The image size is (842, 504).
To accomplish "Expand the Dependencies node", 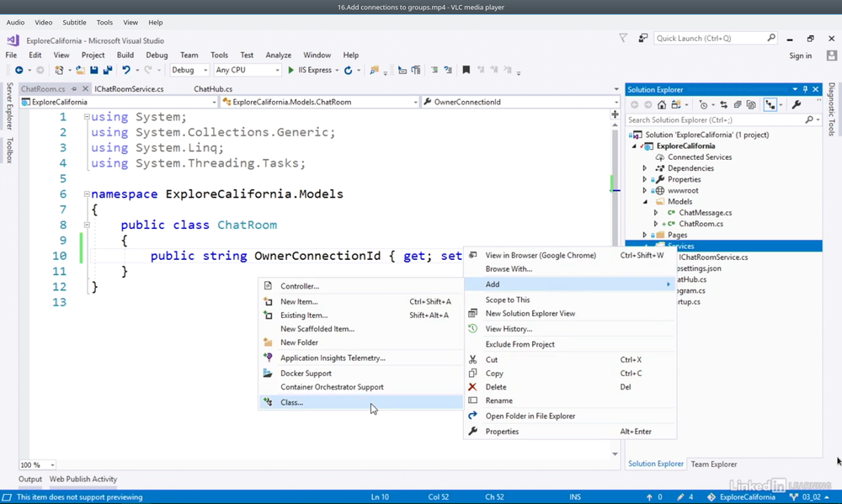I will point(645,168).
